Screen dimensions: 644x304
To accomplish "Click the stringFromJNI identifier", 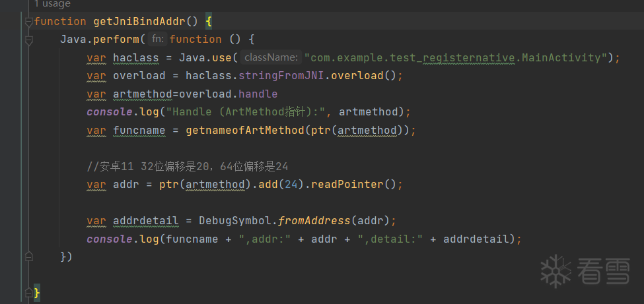I will point(285,75).
